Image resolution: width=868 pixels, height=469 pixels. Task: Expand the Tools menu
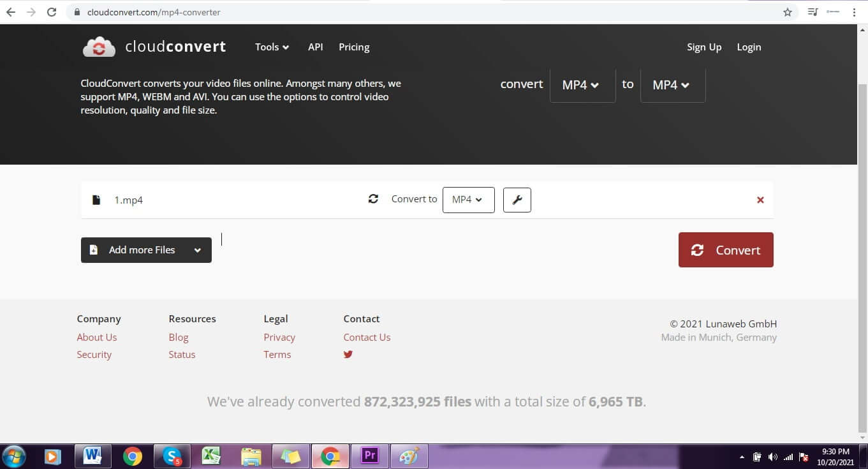pos(272,47)
